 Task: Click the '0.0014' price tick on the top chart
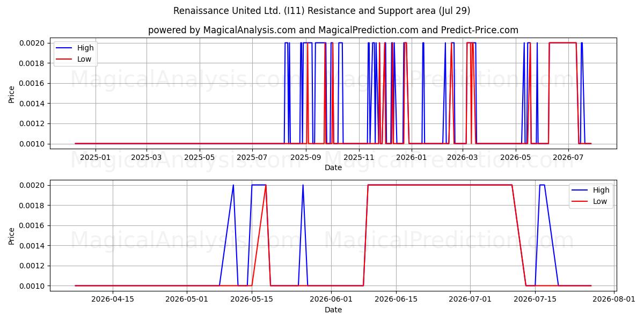pyautogui.click(x=33, y=104)
